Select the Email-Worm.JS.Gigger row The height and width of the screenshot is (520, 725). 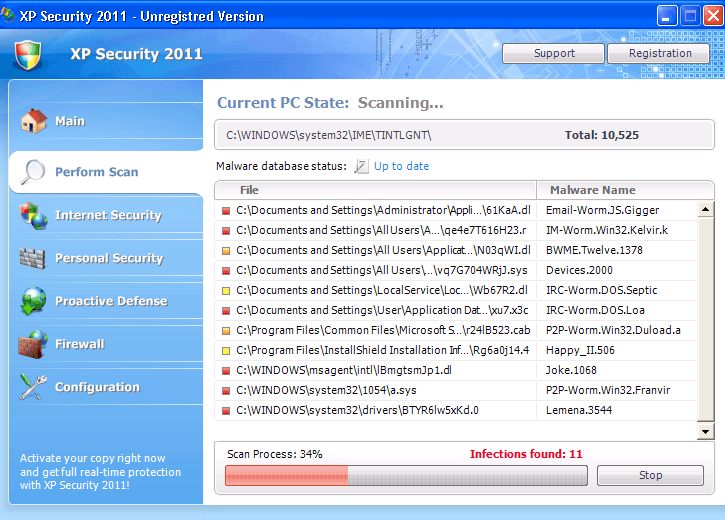(x=455, y=210)
